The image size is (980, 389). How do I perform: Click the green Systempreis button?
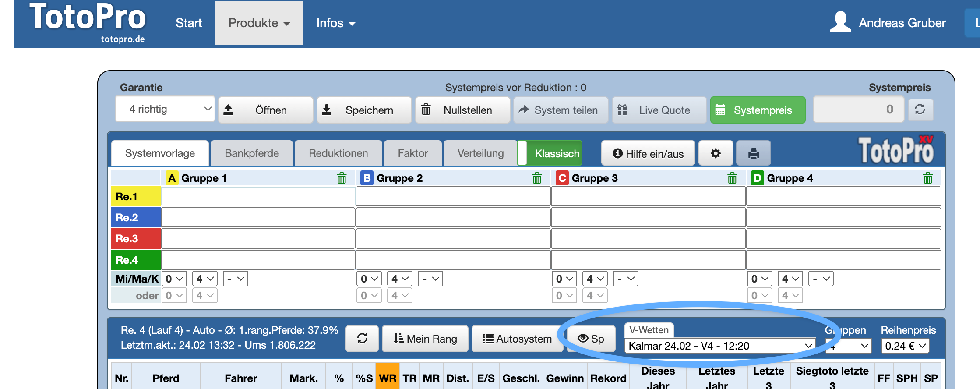[x=758, y=110]
